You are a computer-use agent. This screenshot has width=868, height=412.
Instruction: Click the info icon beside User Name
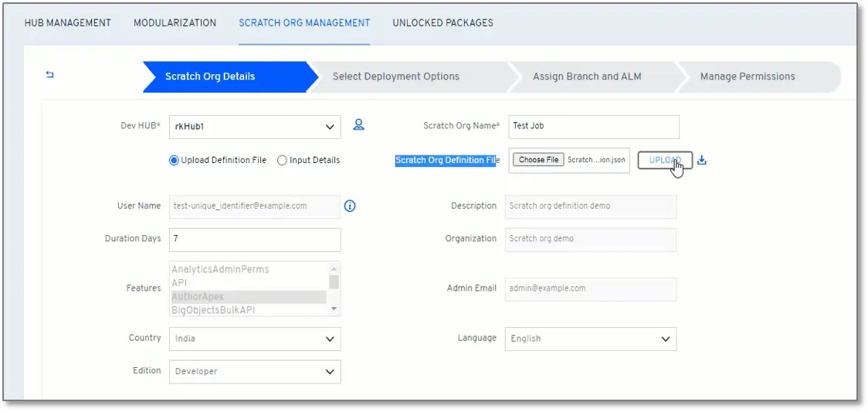[350, 206]
